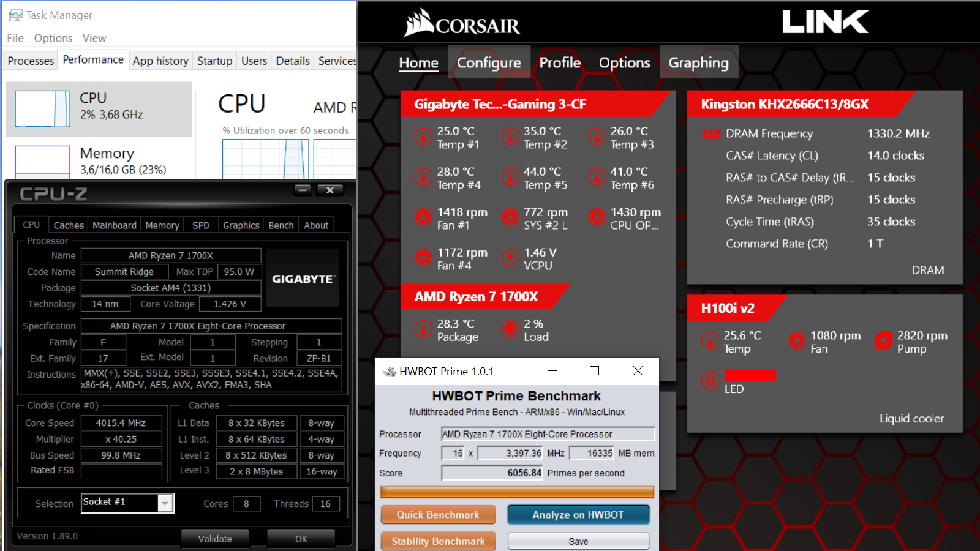Click the CPU OP fan icon
This screenshot has height=551, width=980.
597,217
